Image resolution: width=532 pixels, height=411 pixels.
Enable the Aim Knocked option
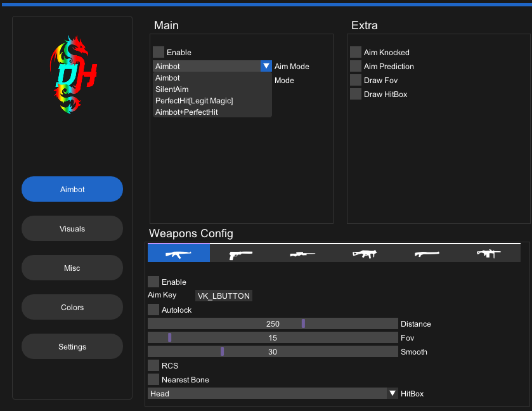(x=356, y=52)
